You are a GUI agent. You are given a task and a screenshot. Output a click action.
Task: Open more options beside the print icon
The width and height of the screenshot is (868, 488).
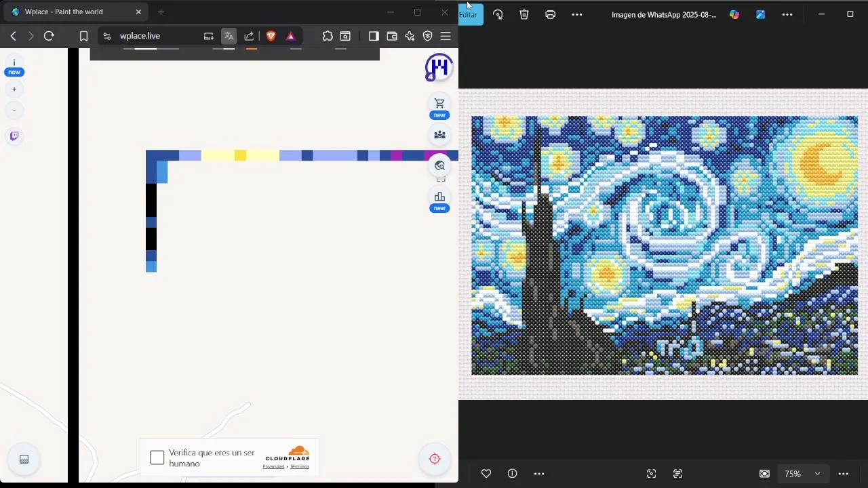[x=577, y=14]
